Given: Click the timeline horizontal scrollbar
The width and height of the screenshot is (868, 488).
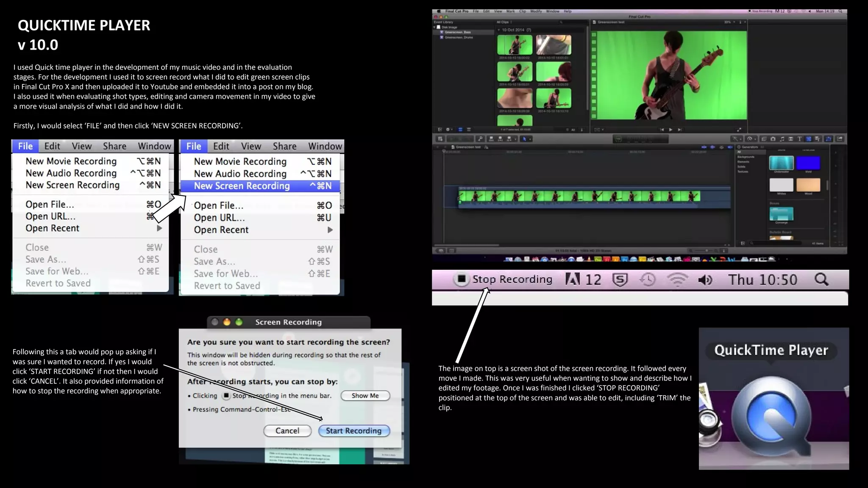Looking at the screenshot, I should (x=467, y=245).
